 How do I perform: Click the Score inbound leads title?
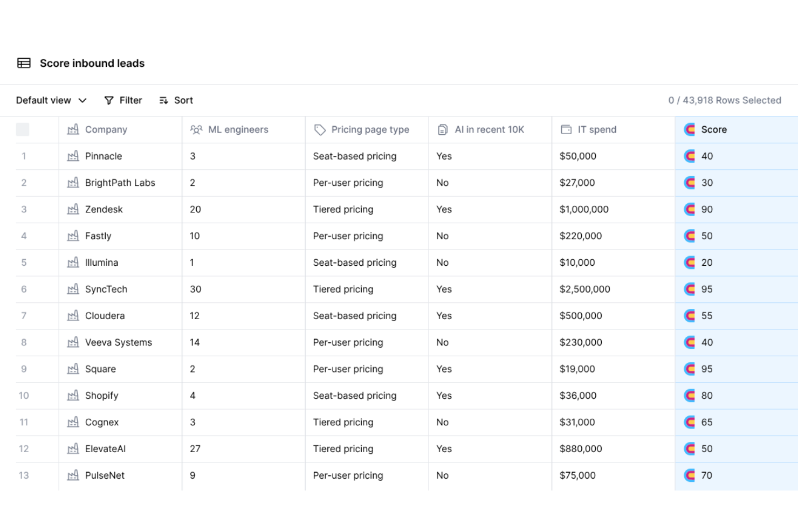tap(92, 63)
